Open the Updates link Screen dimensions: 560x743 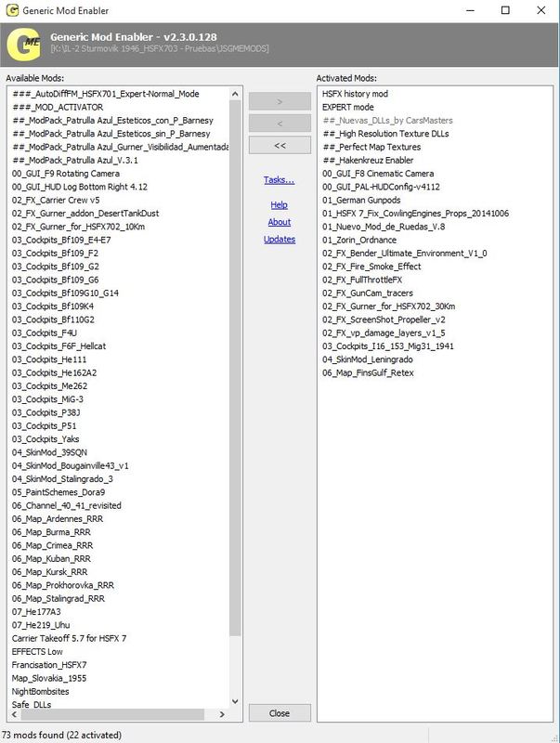(x=279, y=240)
